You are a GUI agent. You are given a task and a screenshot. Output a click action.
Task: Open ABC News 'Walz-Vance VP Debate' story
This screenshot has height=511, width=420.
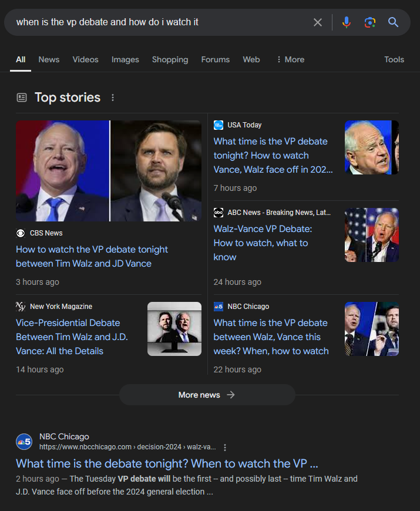pos(263,243)
